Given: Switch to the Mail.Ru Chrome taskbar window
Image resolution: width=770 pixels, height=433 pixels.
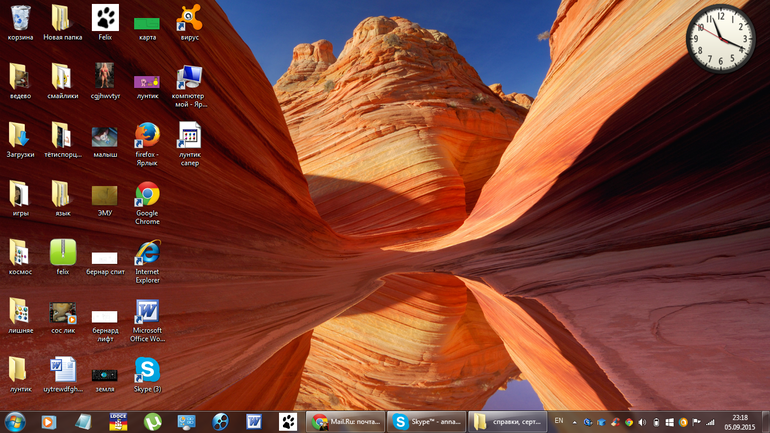Looking at the screenshot, I should point(345,421).
